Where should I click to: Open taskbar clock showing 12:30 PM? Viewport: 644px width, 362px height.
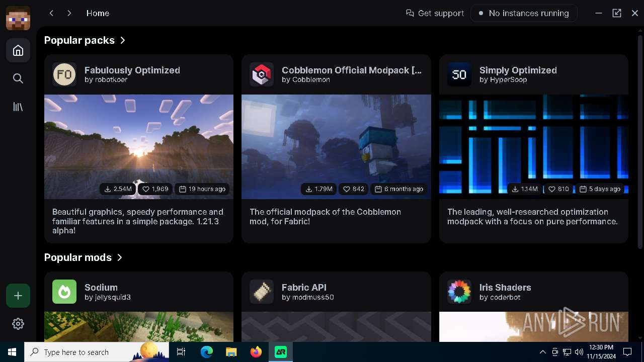coord(601,352)
